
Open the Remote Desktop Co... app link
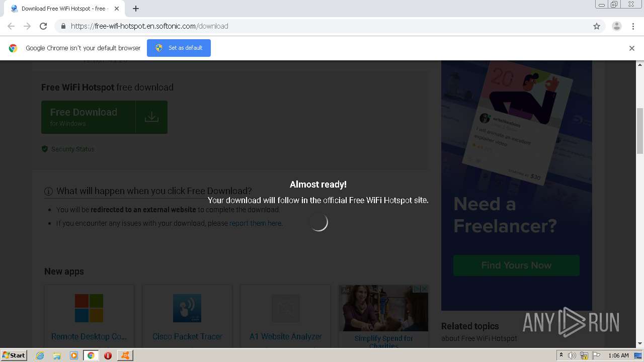[89, 336]
